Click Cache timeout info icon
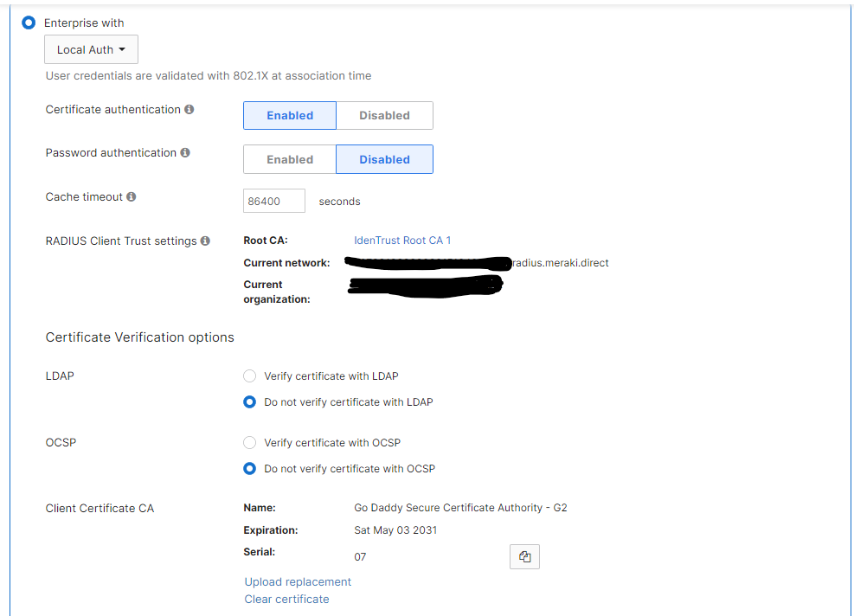854x616 pixels. click(x=132, y=197)
